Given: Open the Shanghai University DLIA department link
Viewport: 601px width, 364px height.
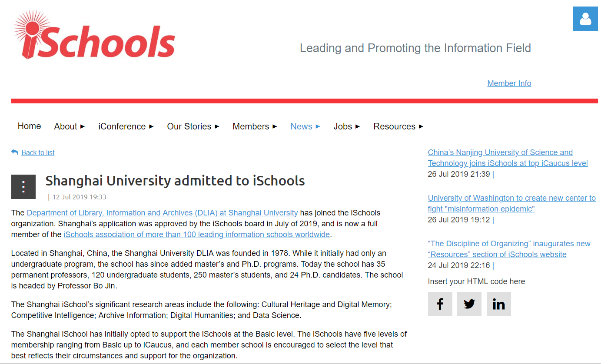Looking at the screenshot, I should 162,213.
